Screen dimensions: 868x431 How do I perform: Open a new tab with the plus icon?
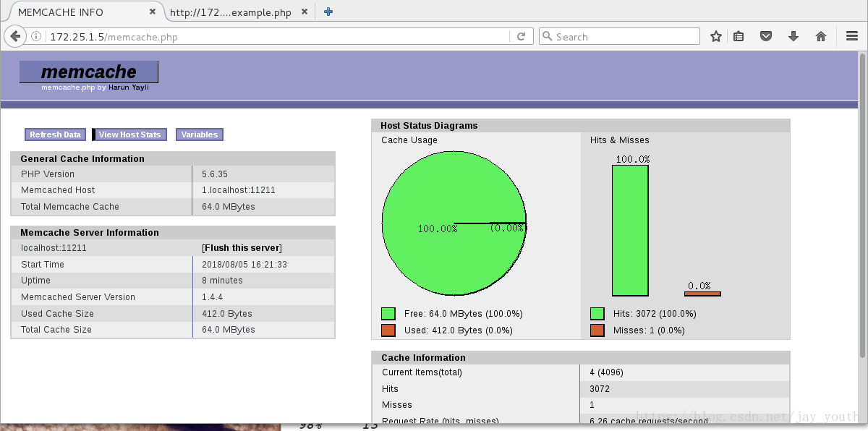pyautogui.click(x=328, y=12)
